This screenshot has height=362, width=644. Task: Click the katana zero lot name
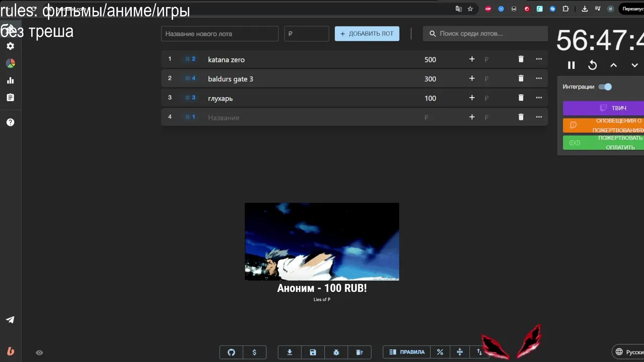pos(226,59)
